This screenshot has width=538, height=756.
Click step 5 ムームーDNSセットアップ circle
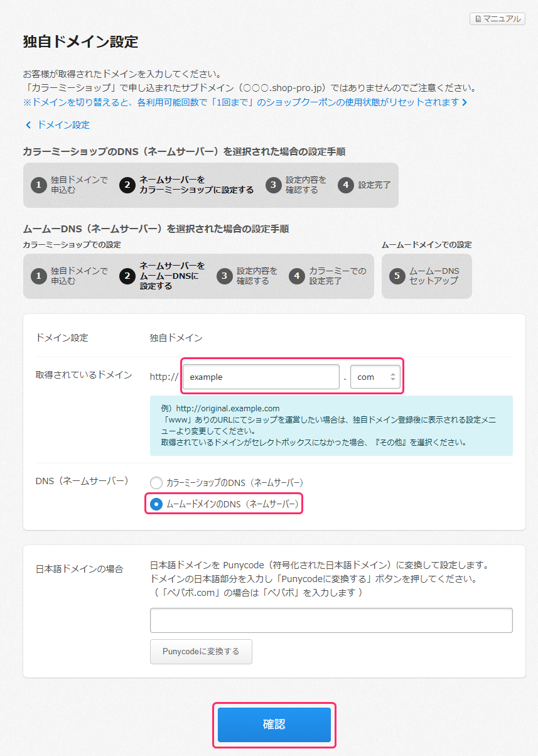click(397, 276)
